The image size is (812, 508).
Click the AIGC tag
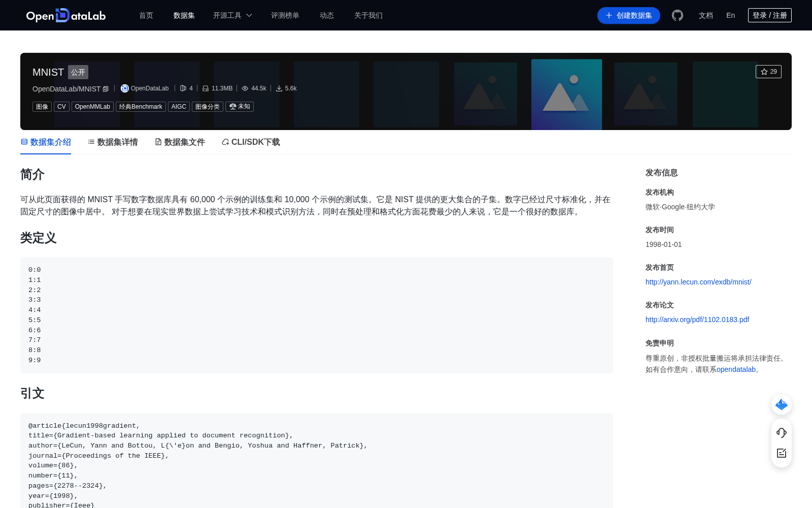[179, 107]
